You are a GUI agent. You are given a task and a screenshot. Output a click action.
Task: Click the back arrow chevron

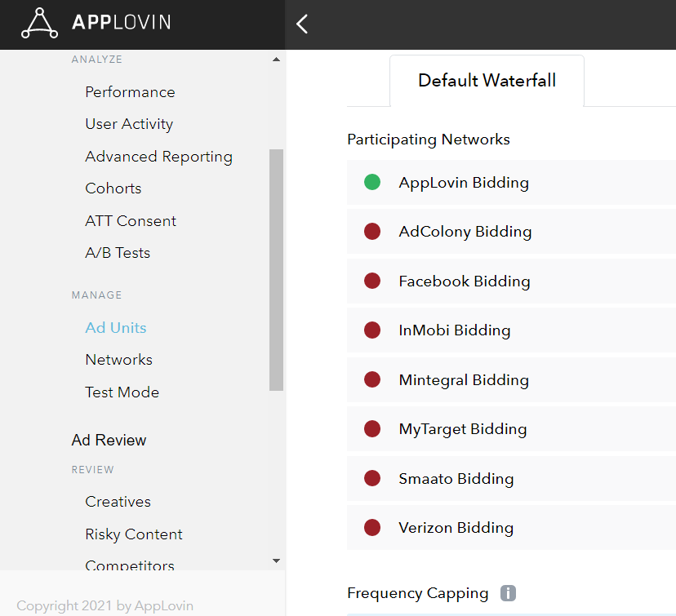click(x=302, y=24)
